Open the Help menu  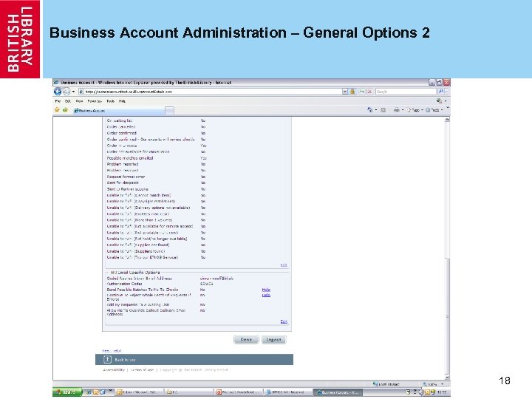pyautogui.click(x=122, y=101)
